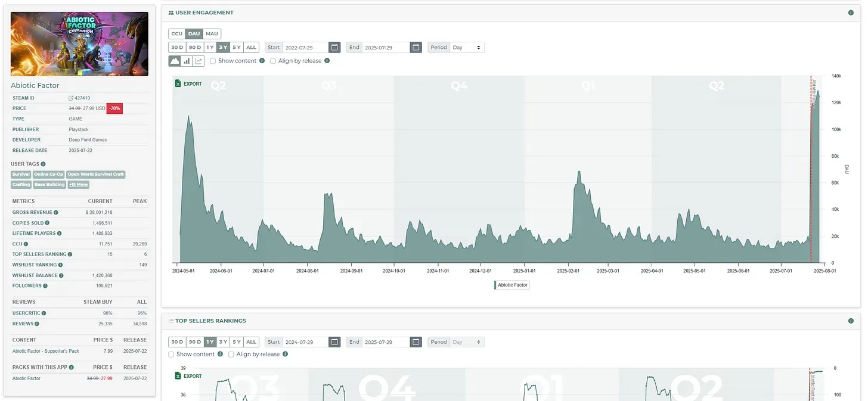
Task: Click the info icon next to User Tags
Action: pos(43,164)
